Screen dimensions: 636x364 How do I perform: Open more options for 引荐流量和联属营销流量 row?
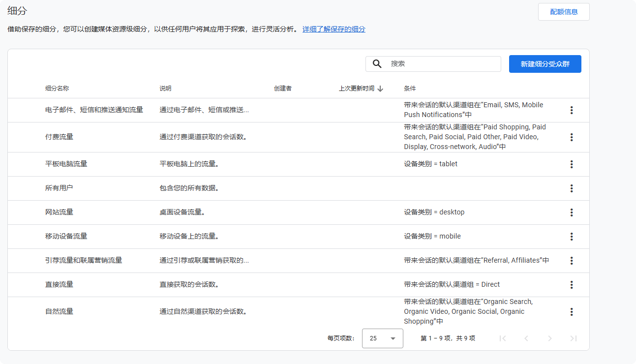point(571,261)
